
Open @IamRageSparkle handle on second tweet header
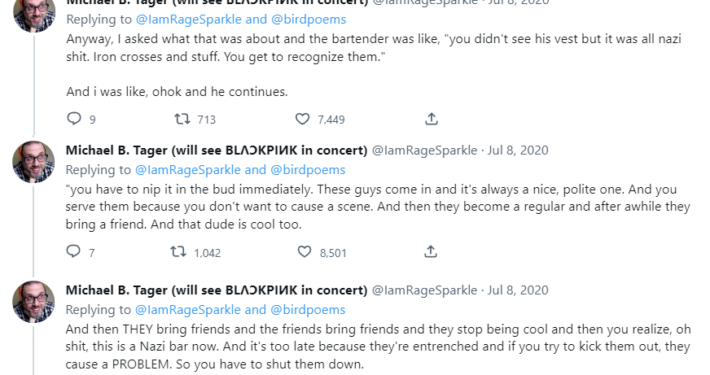(424, 150)
